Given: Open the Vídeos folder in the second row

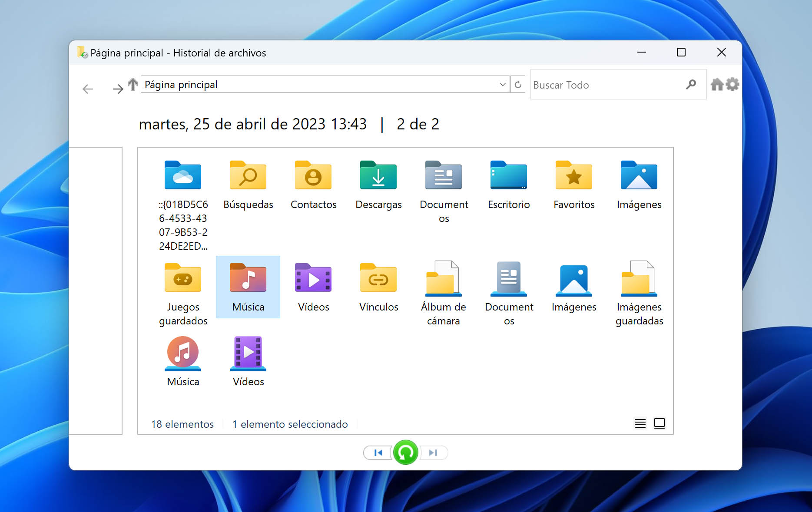Looking at the screenshot, I should click(313, 278).
